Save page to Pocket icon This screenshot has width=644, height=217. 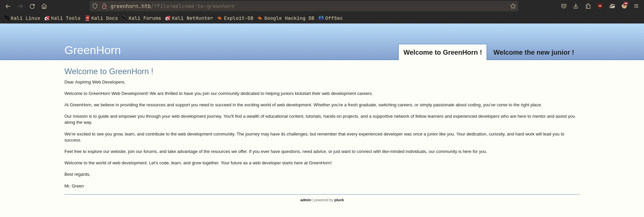coord(563,6)
